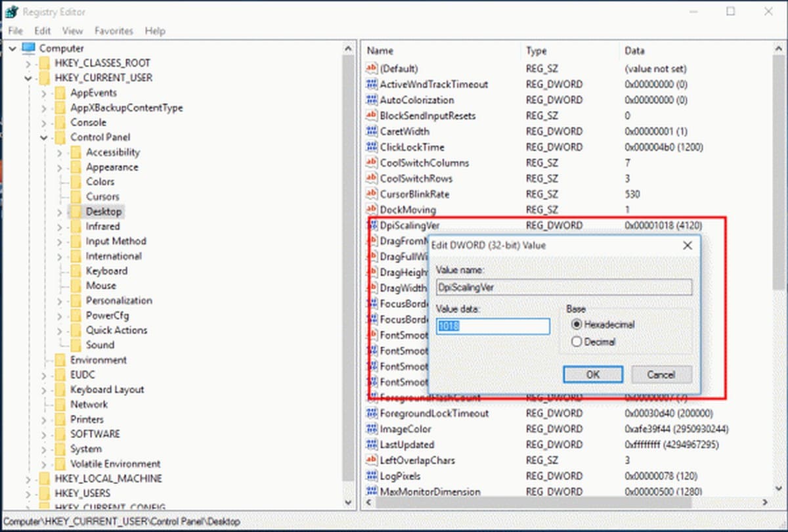
Task: Click the string icon beside CoolSwitchColumns
Action: click(x=371, y=163)
